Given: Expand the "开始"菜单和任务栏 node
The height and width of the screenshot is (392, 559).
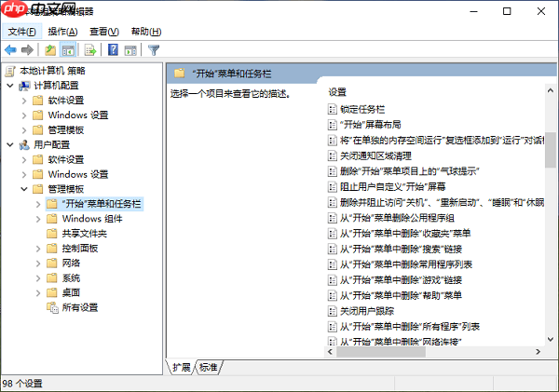Looking at the screenshot, I should [38, 204].
